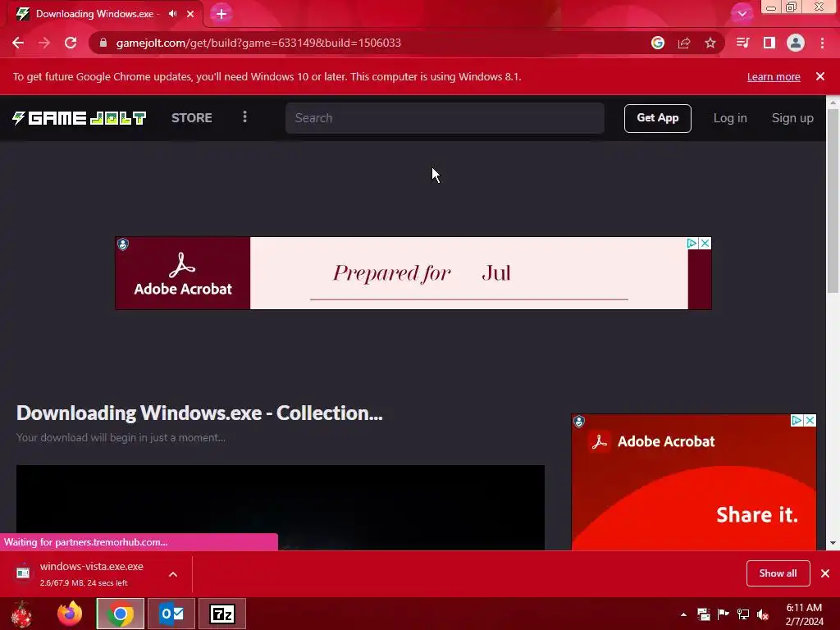Click the address bar URL
This screenshot has height=630, width=840.
(258, 43)
